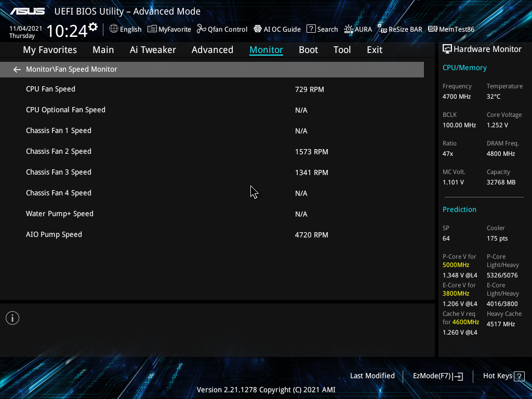
Task: Click the yellow 3800MHz E-Core value
Action: pos(456,294)
